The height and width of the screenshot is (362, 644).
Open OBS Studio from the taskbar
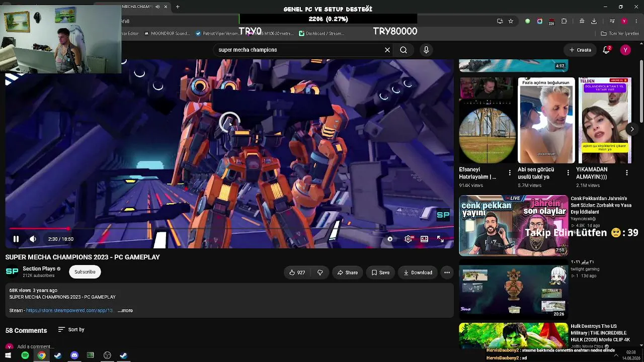107,355
